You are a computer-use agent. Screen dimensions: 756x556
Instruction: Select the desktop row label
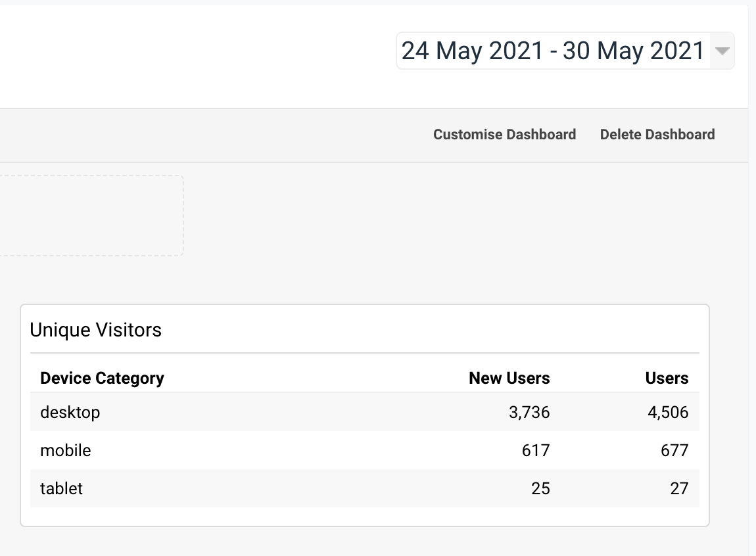[x=70, y=413]
